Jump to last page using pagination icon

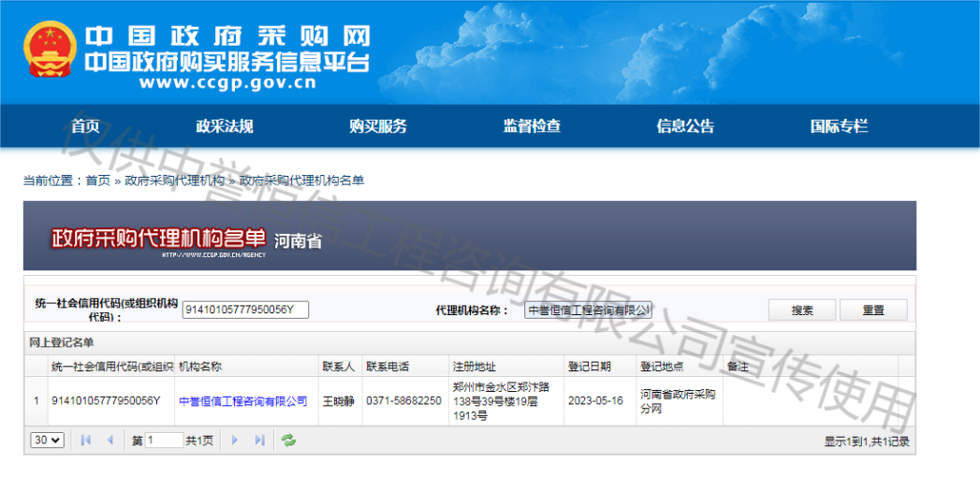259,440
